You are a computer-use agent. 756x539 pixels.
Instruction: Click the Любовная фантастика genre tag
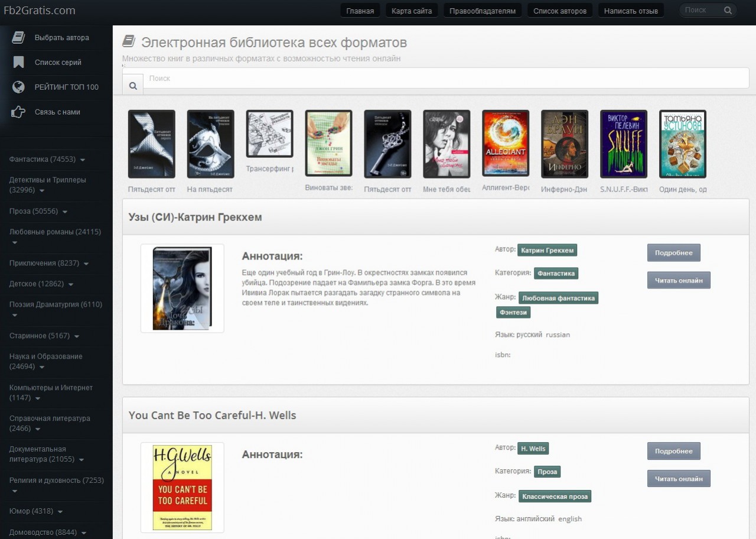pyautogui.click(x=558, y=298)
